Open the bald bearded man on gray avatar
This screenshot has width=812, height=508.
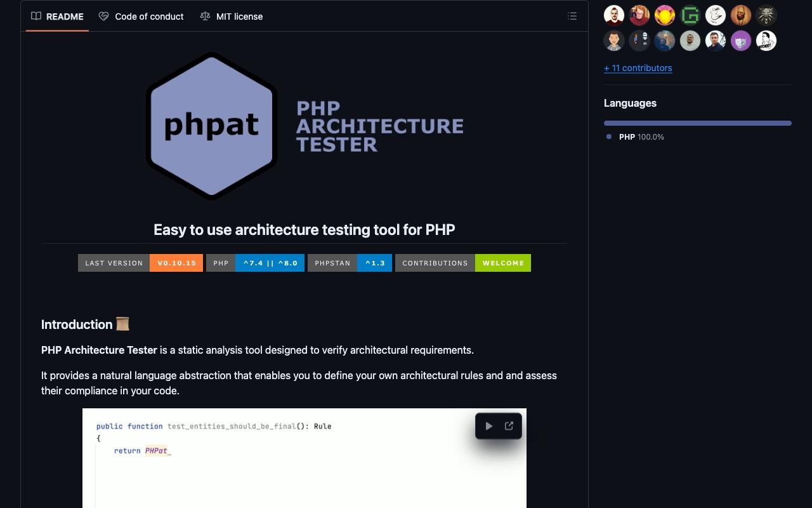click(x=690, y=41)
